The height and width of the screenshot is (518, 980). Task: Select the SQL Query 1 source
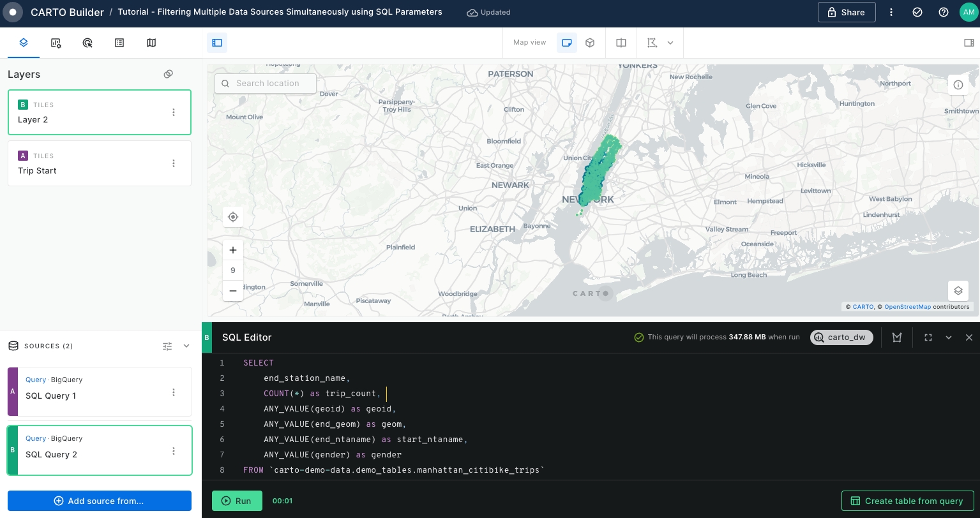tap(100, 392)
